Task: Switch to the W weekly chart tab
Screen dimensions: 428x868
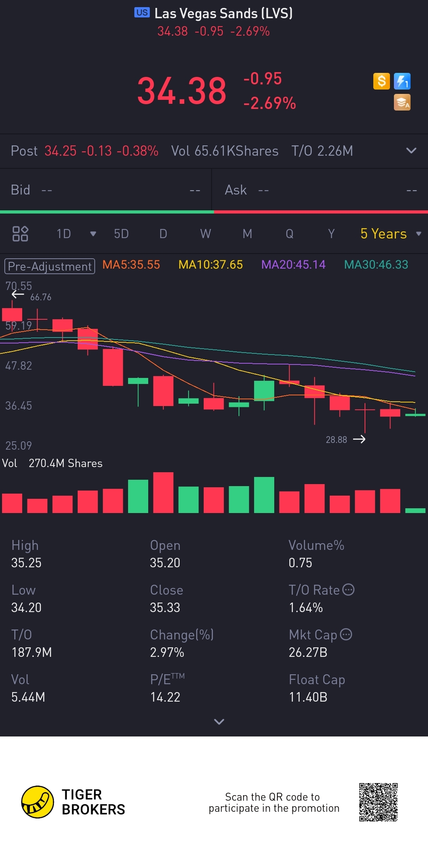Action: (205, 234)
